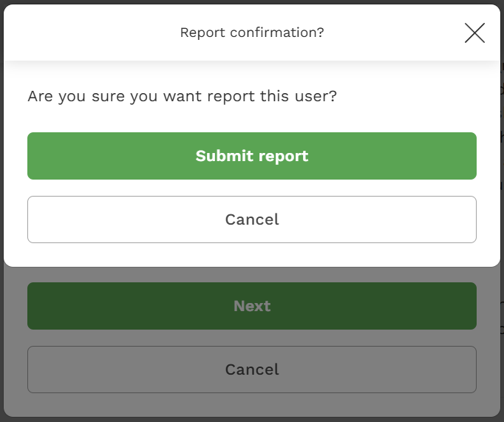Click the word 'report' in question text
This screenshot has width=504, height=422.
[231, 96]
